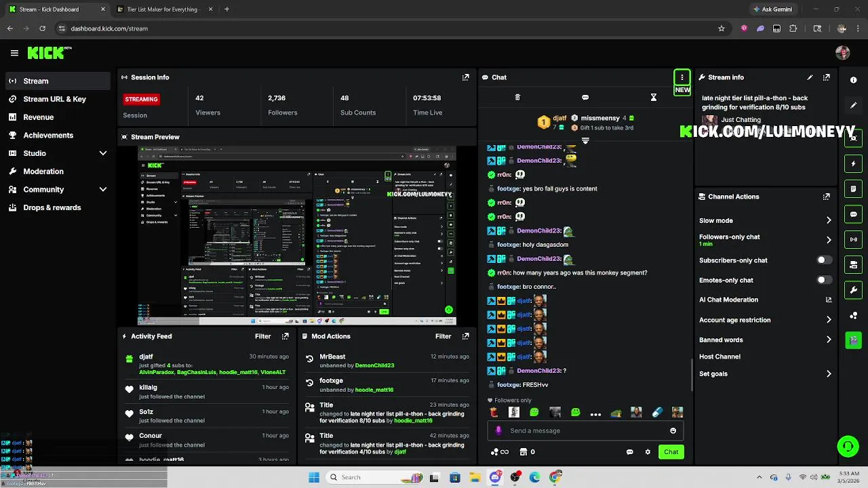This screenshot has width=868, height=488.
Task: Open Discord from the Windows taskbar
Action: (495, 477)
